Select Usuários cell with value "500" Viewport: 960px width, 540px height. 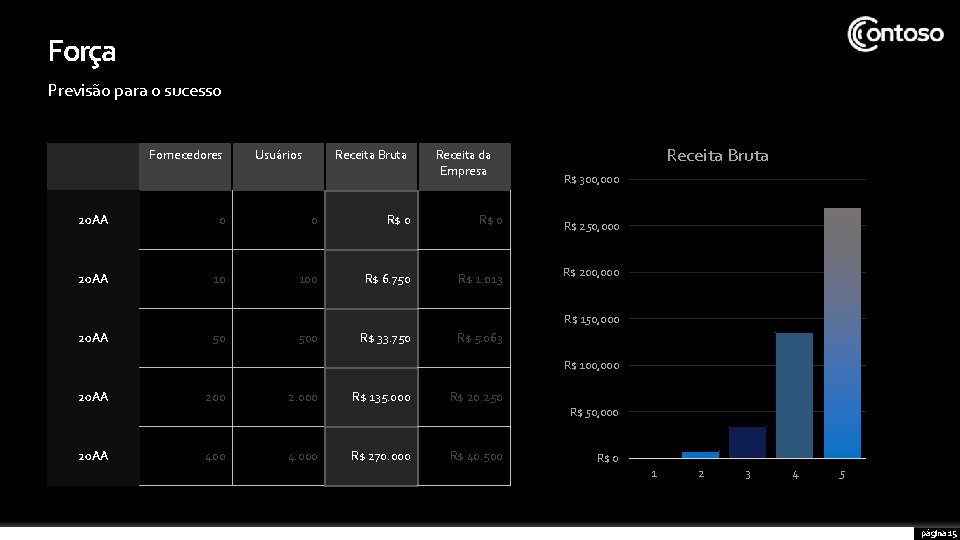279,338
